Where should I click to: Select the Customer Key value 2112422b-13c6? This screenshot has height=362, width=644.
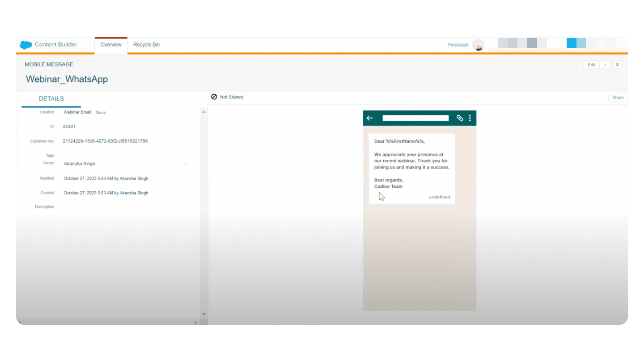pyautogui.click(x=105, y=141)
